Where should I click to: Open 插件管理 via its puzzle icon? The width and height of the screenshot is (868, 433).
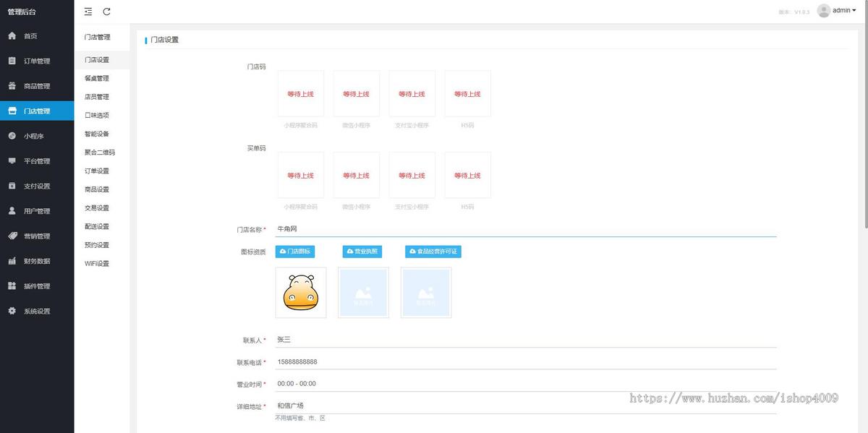(x=12, y=286)
